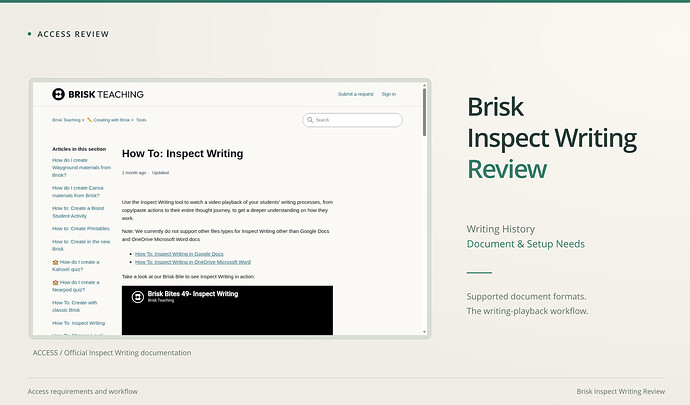
Task: Click the Sign in link
Action: [x=389, y=94]
